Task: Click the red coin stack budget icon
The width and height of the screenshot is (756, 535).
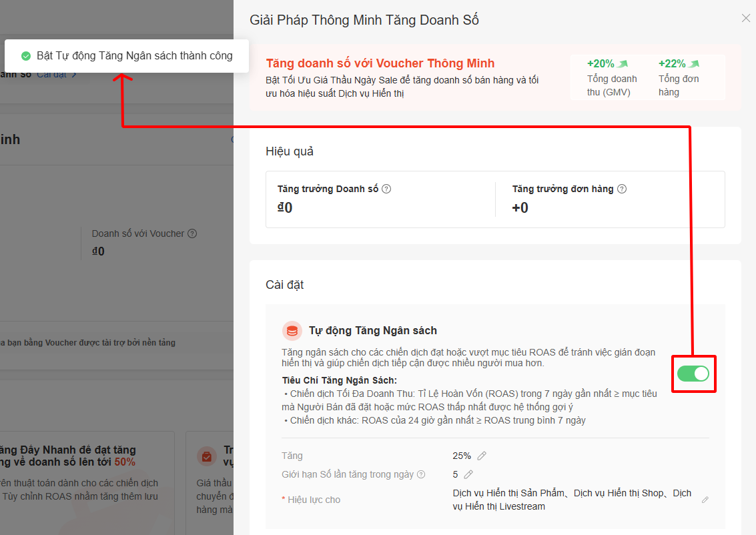Action: [x=292, y=330]
